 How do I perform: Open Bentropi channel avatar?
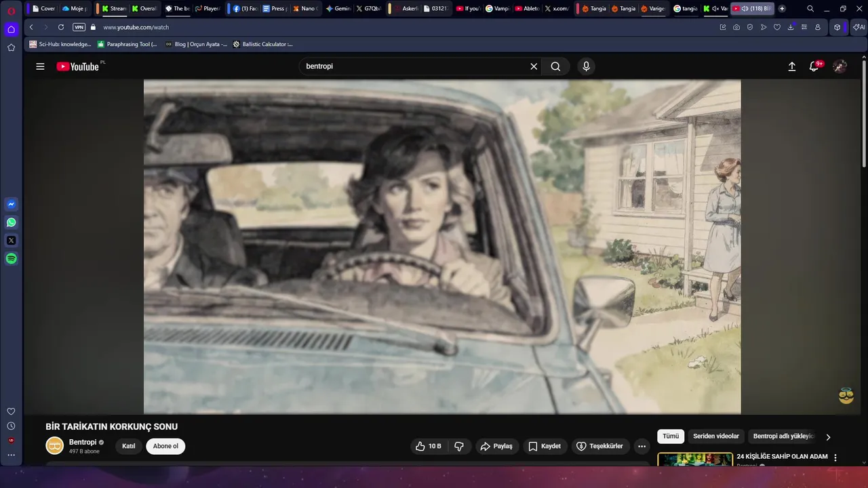(x=54, y=445)
